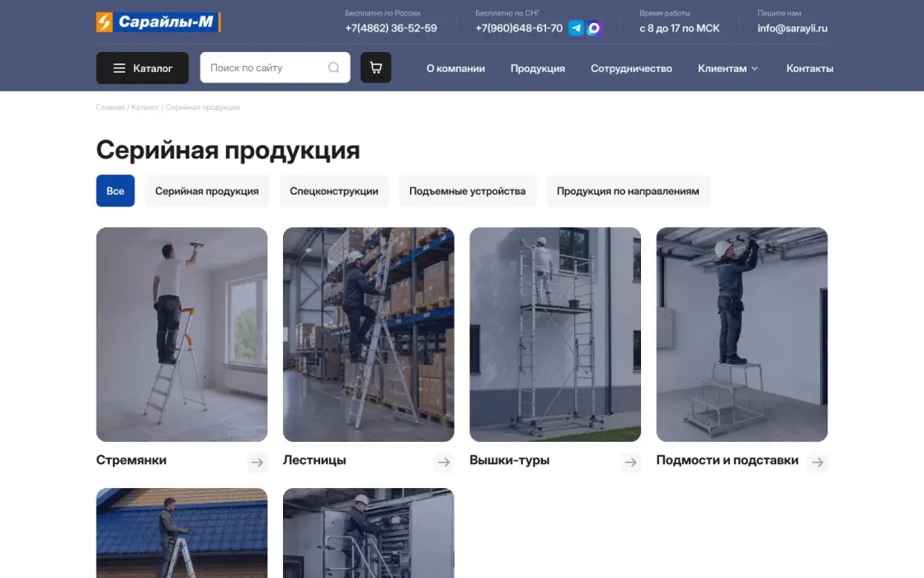Click the magnifier search icon
The height and width of the screenshot is (578, 924).
pyautogui.click(x=333, y=67)
